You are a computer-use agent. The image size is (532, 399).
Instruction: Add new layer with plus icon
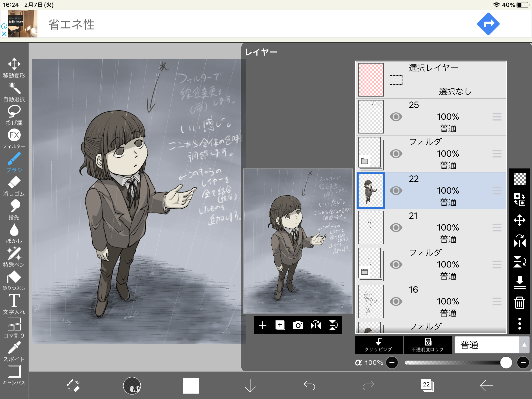(x=263, y=325)
